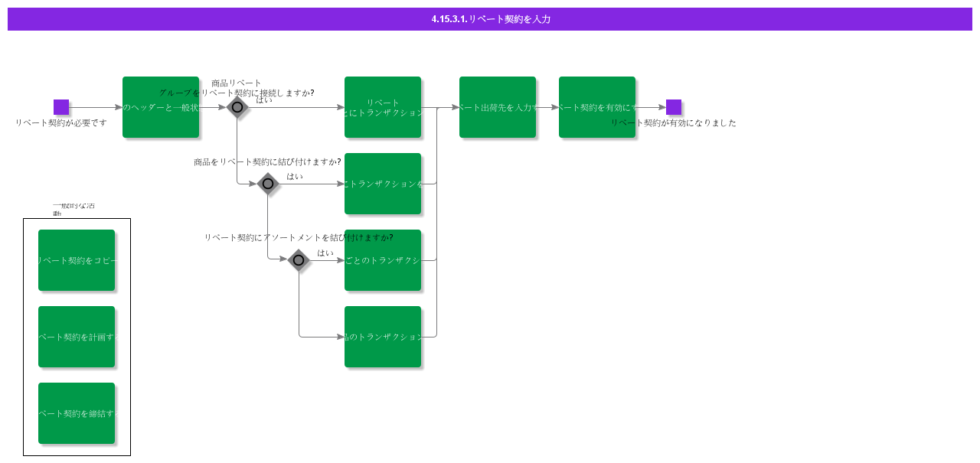Click the はい label on first gateway

264,99
